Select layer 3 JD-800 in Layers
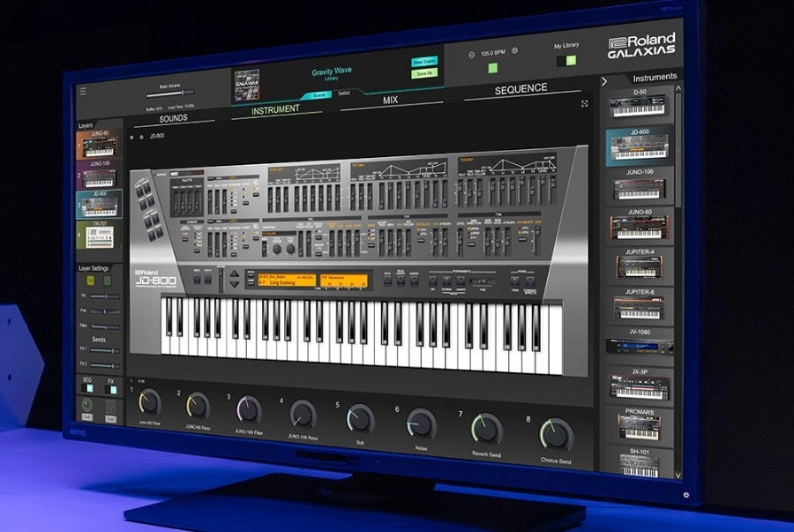 (99, 205)
